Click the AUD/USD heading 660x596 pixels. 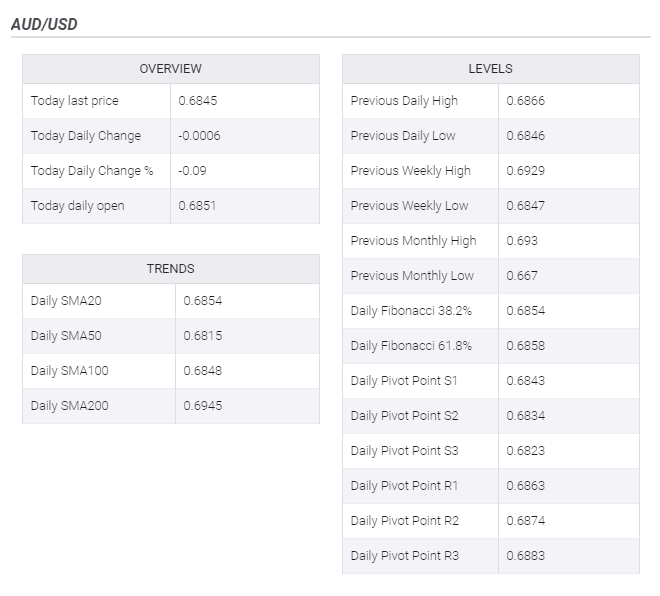[x=44, y=24]
